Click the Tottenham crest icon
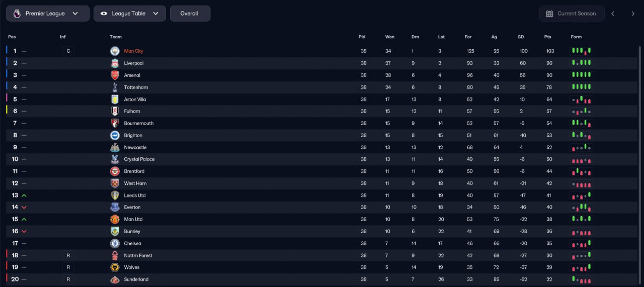The width and height of the screenshot is (644, 287). click(115, 87)
